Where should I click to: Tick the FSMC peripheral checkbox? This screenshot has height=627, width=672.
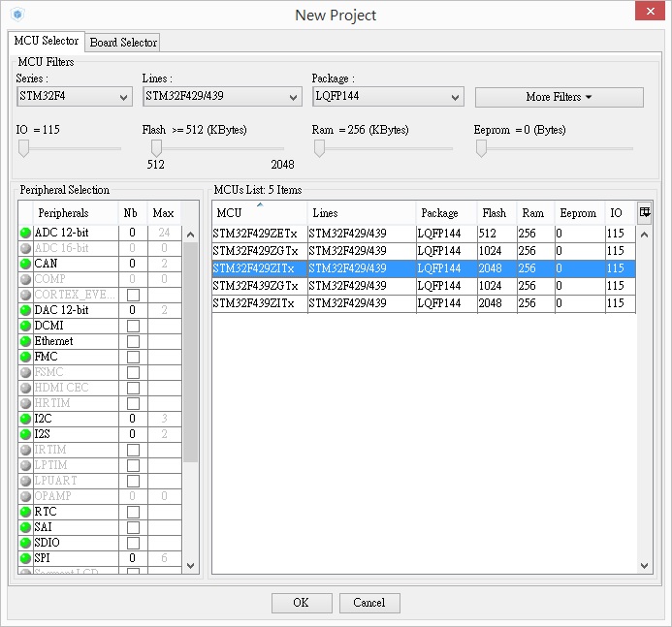point(133,372)
